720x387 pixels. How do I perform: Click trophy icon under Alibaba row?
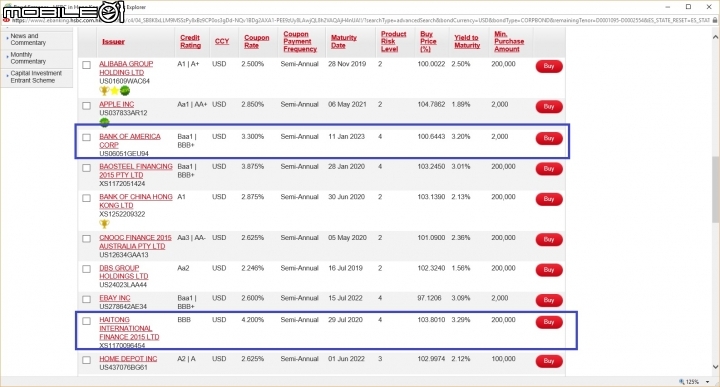tap(104, 90)
